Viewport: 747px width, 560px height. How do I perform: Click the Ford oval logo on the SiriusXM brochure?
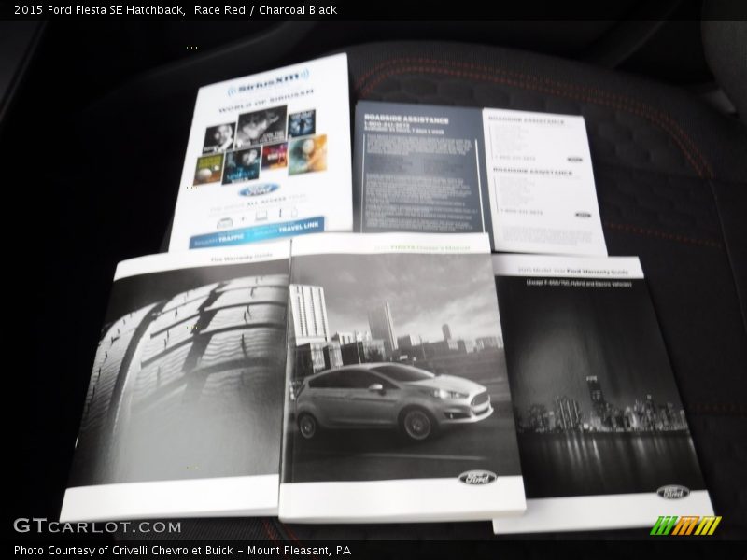(258, 190)
